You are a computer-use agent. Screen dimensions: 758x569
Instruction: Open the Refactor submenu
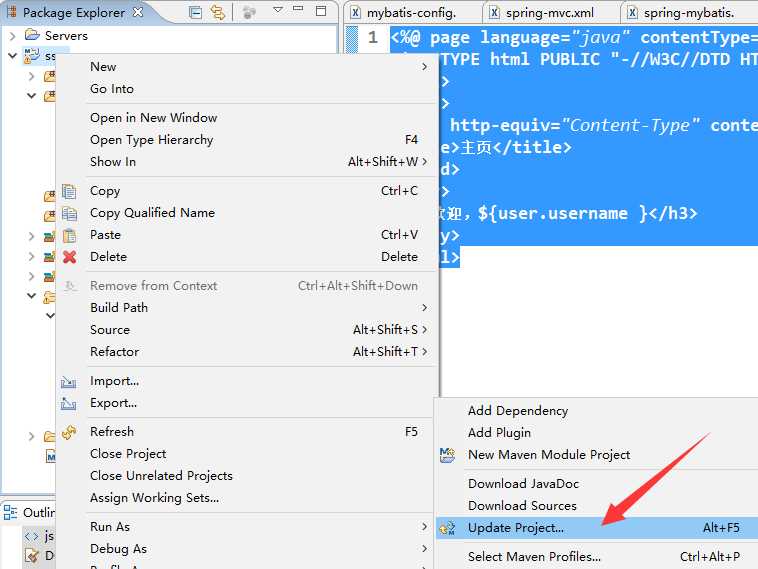tap(247, 352)
